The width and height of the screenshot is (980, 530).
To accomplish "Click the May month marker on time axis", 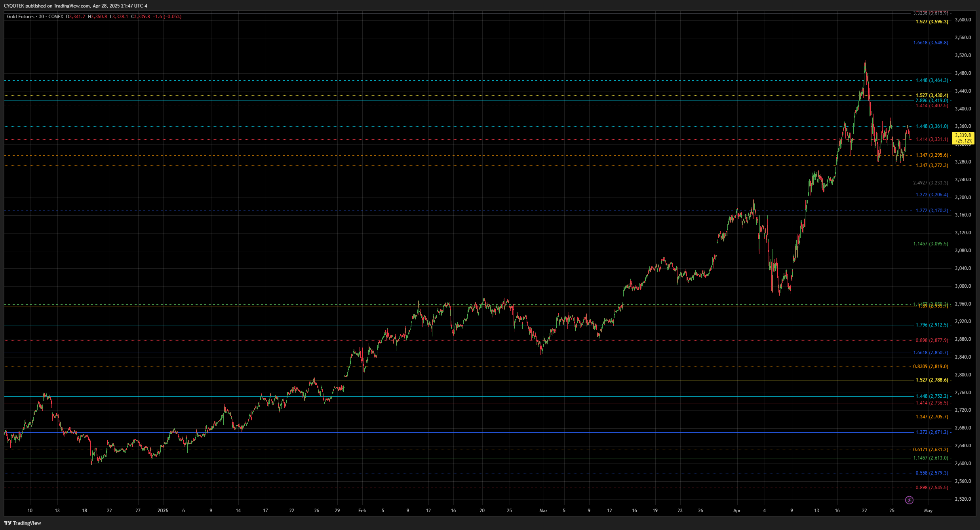I will click(928, 511).
